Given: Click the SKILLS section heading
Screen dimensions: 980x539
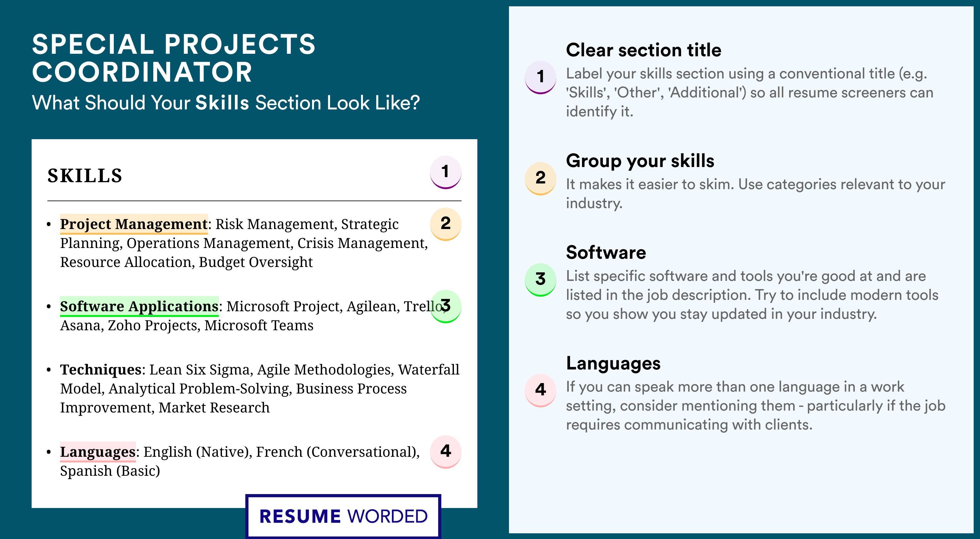Looking at the screenshot, I should (x=85, y=176).
